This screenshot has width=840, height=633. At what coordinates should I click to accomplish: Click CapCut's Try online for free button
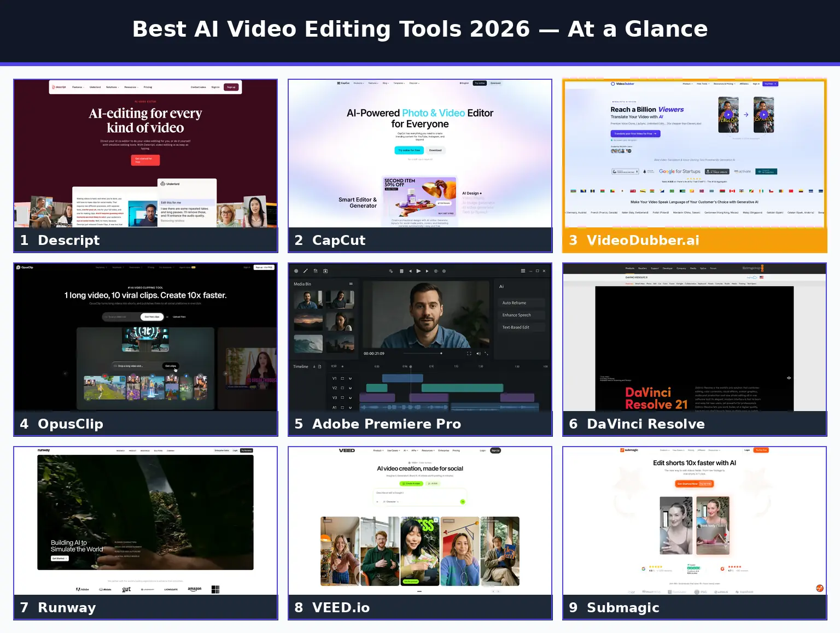coord(409,150)
